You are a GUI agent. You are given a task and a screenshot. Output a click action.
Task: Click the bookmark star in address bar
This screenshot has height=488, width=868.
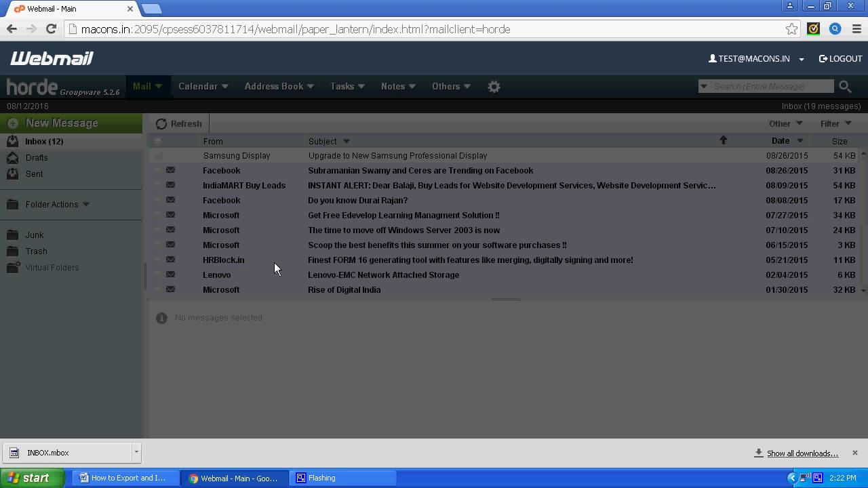tap(791, 29)
